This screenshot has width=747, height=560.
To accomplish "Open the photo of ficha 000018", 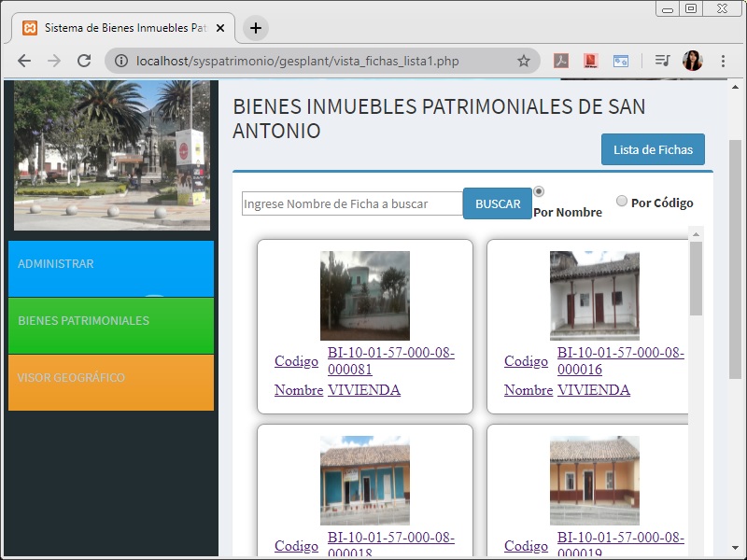I will pos(365,481).
